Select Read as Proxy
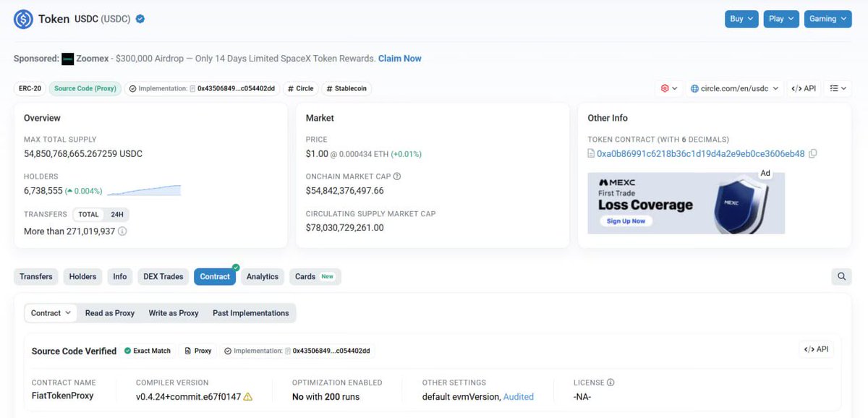Screen dimensions: 868x418 pyautogui.click(x=110, y=313)
